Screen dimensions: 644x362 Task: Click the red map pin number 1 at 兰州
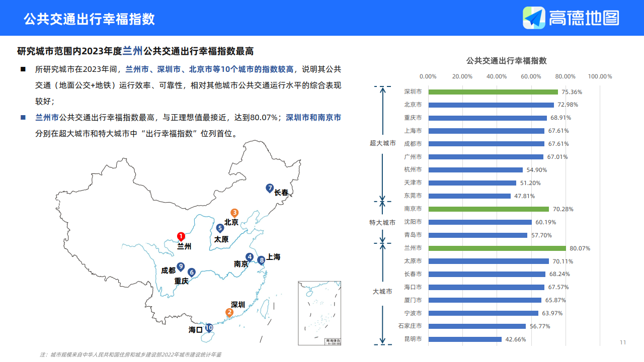tap(181, 237)
